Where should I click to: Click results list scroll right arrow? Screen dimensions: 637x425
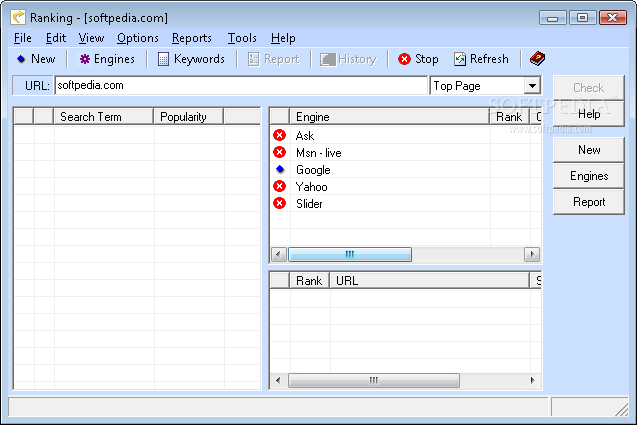[x=532, y=380]
